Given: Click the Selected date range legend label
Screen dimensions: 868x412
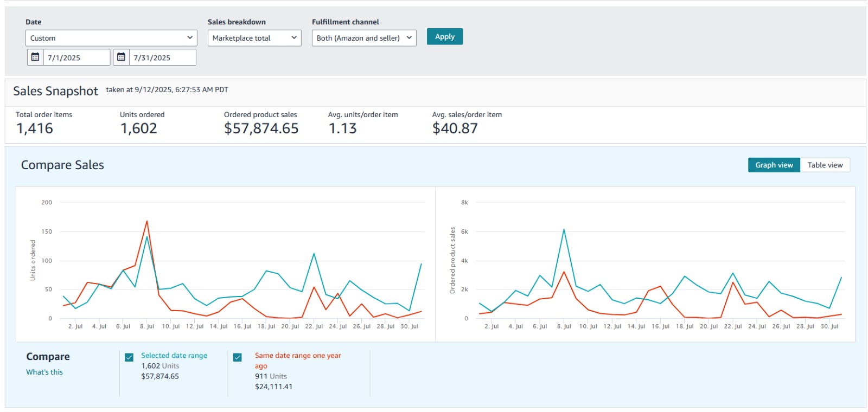Looking at the screenshot, I should point(174,356).
